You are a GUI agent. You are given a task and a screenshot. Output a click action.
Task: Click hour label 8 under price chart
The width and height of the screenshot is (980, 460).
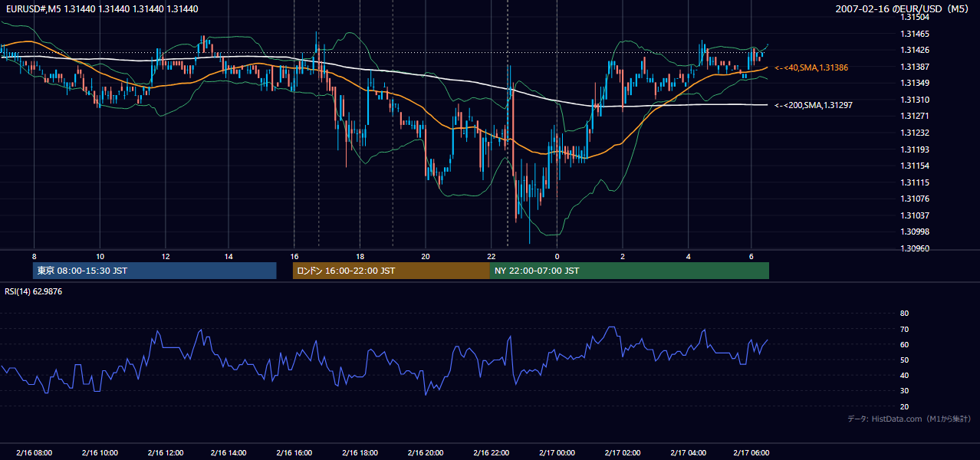tap(34, 256)
